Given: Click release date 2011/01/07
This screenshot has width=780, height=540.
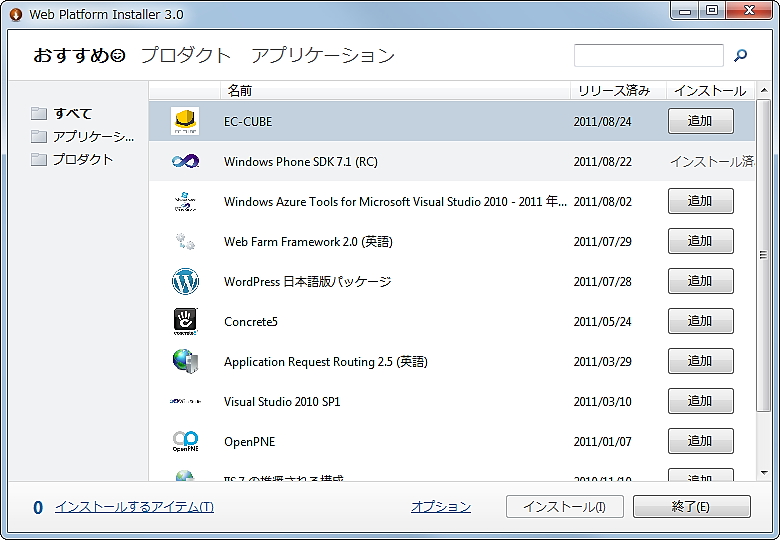Looking at the screenshot, I should 602,442.
